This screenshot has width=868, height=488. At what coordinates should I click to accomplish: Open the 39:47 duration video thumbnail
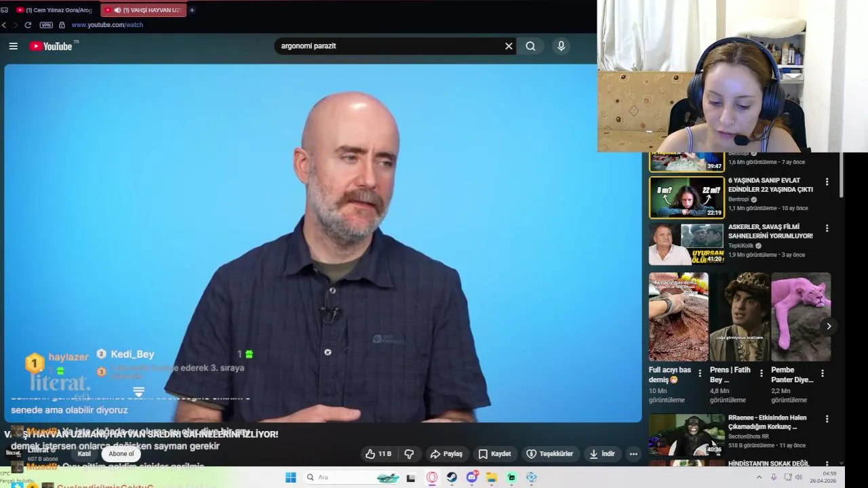coord(686,162)
